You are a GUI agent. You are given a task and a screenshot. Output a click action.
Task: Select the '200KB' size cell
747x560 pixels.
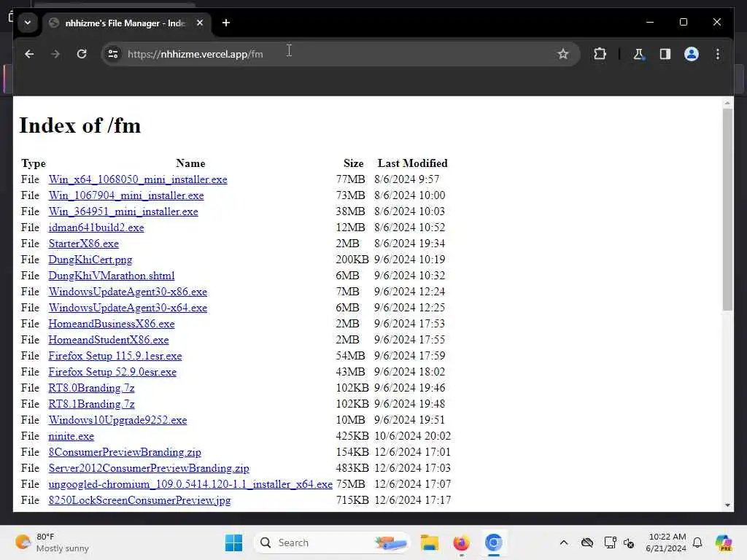(x=352, y=260)
